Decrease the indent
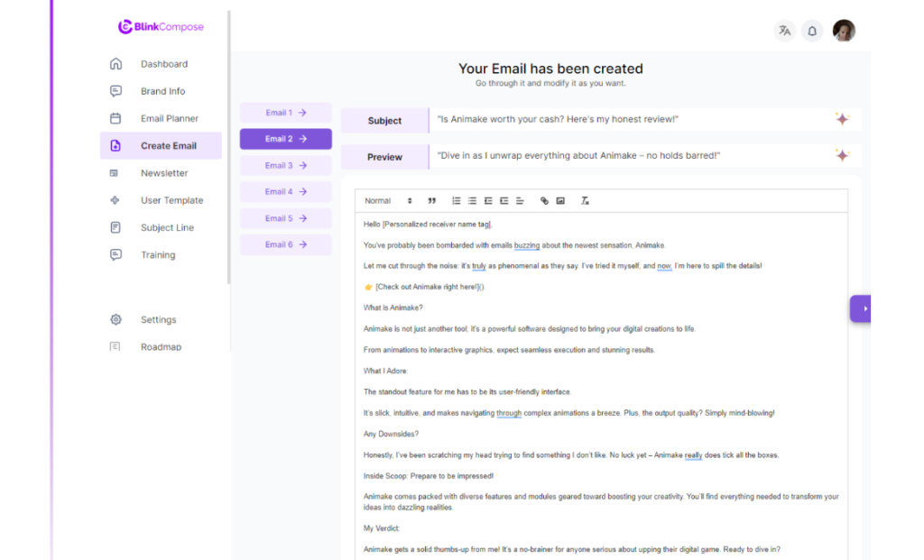 (488, 201)
